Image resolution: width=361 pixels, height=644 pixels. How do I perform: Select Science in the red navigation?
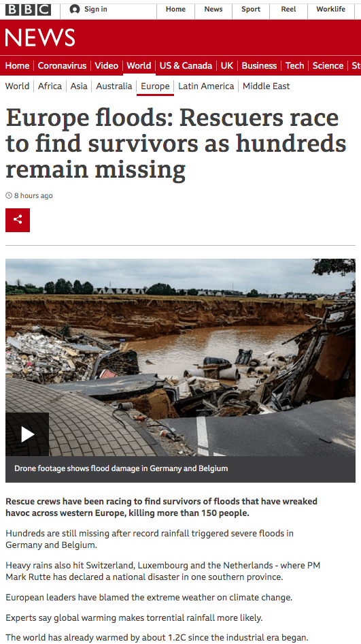pos(328,66)
